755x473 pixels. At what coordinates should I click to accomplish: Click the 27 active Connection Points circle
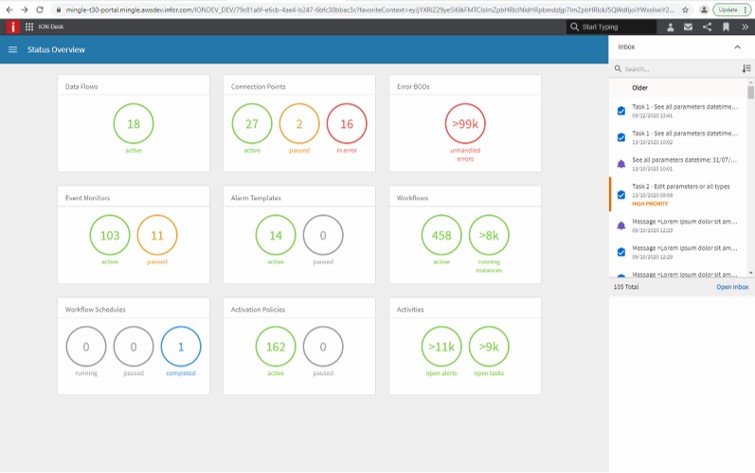pos(252,124)
